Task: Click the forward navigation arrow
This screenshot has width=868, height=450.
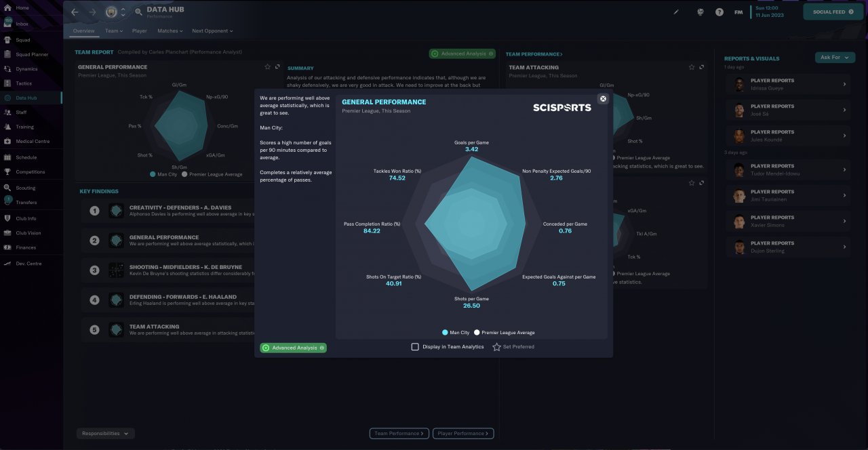Action: tap(93, 12)
